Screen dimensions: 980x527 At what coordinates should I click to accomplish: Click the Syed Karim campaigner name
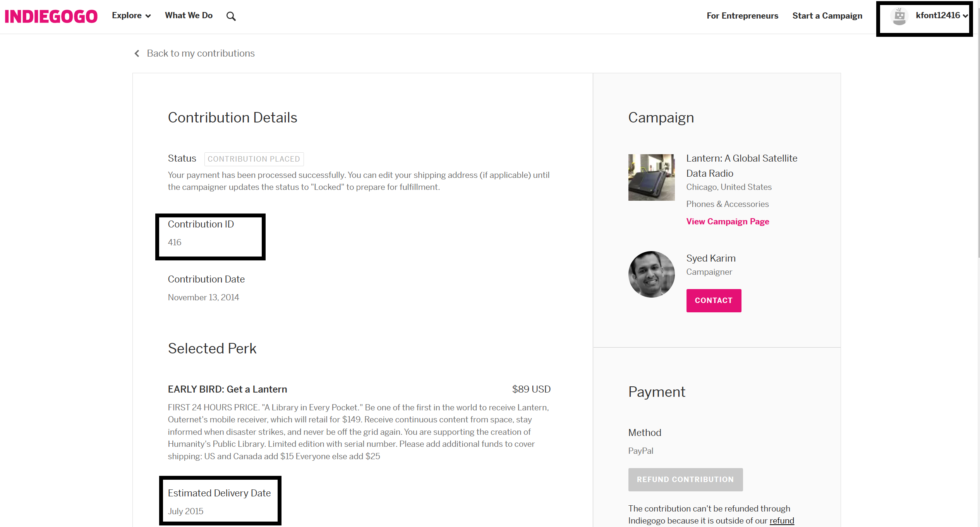711,258
